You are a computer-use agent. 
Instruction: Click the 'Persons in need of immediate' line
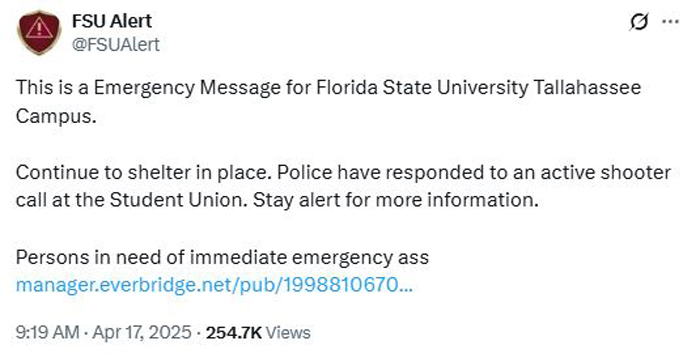tap(222, 257)
